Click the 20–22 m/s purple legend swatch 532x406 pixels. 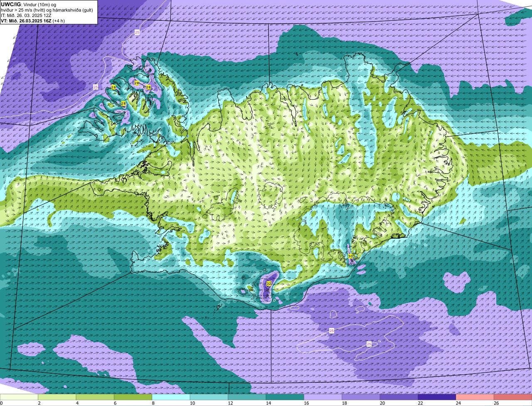tap(399, 397)
